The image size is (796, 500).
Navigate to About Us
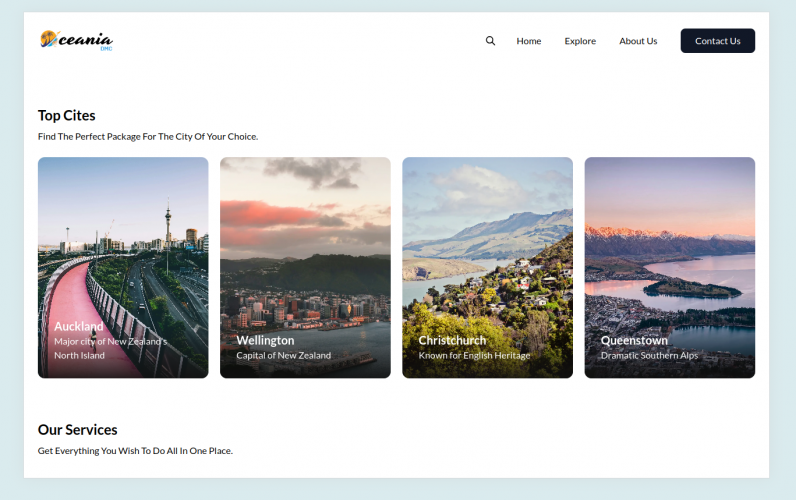pyautogui.click(x=638, y=41)
